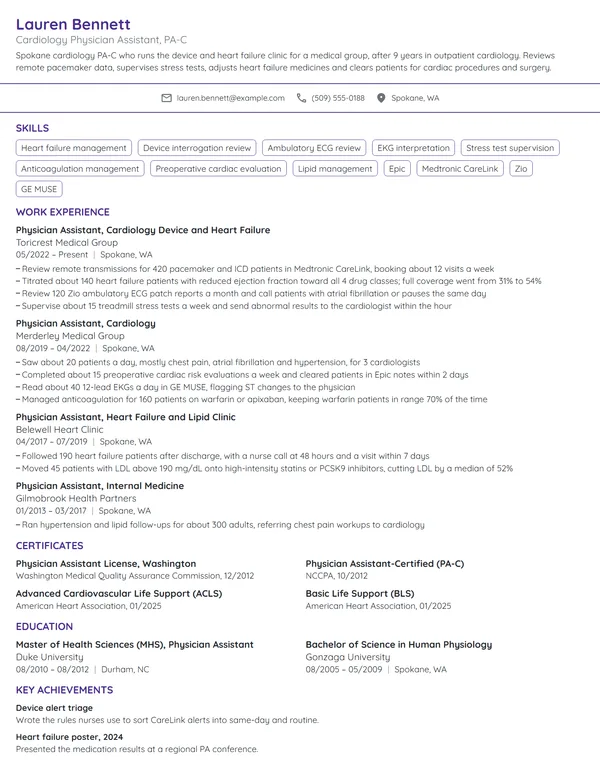
Task: Click the bullet about 420 pacemaker and ICD patients
Action: click(255, 269)
